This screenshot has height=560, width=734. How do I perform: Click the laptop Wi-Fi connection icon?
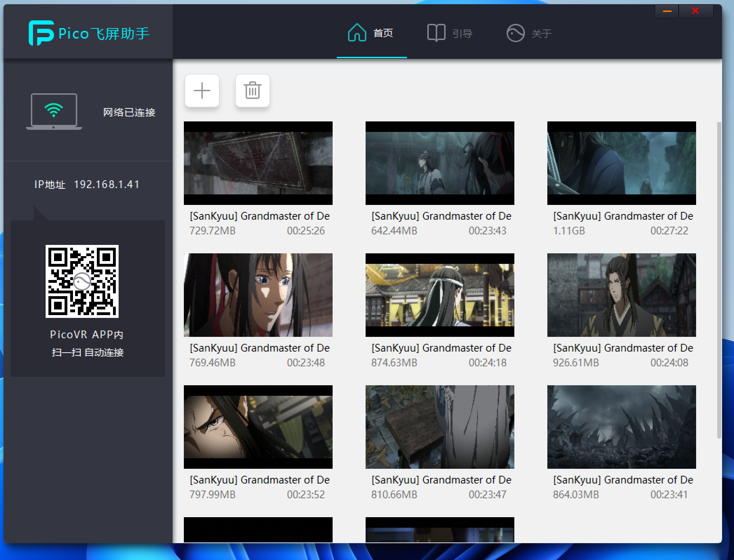54,112
